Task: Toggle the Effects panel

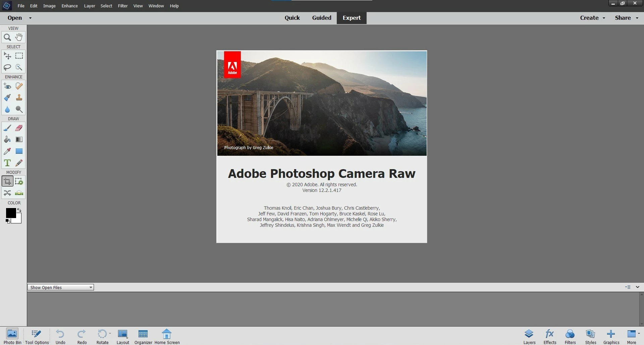Action: point(550,336)
